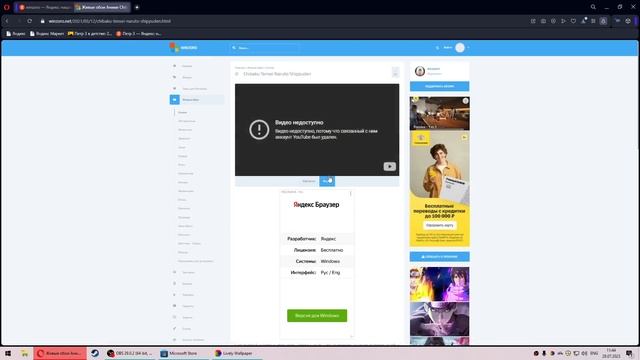Open the restaurant video ad thumbnail
This screenshot has height=360, width=640.
tap(440, 113)
